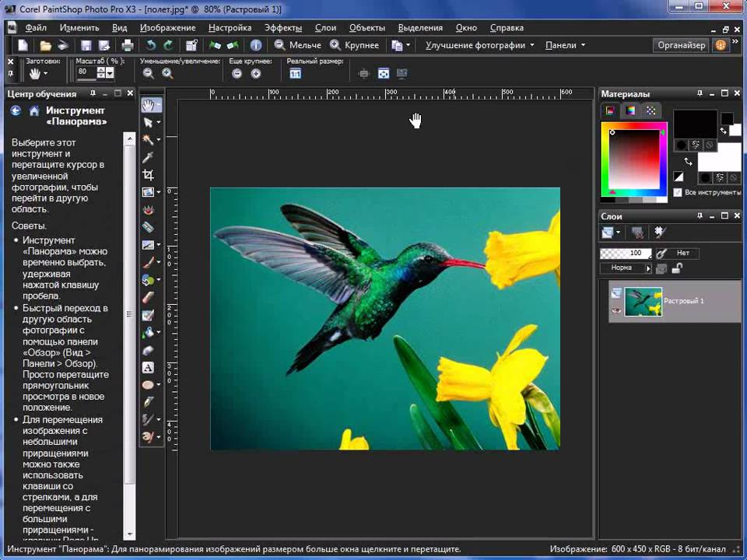
Task: Click the Rotate Left icon in toolbar
Action: (x=215, y=45)
